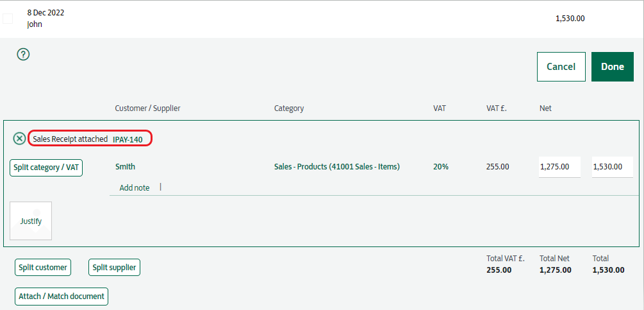Click the Total Net value 1,275.00
Screen dimensions: 644x310
click(556, 270)
